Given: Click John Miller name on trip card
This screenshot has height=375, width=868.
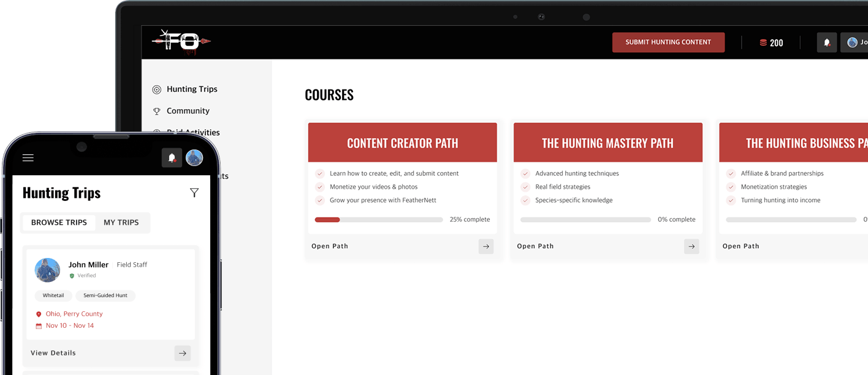Looking at the screenshot, I should [88, 265].
